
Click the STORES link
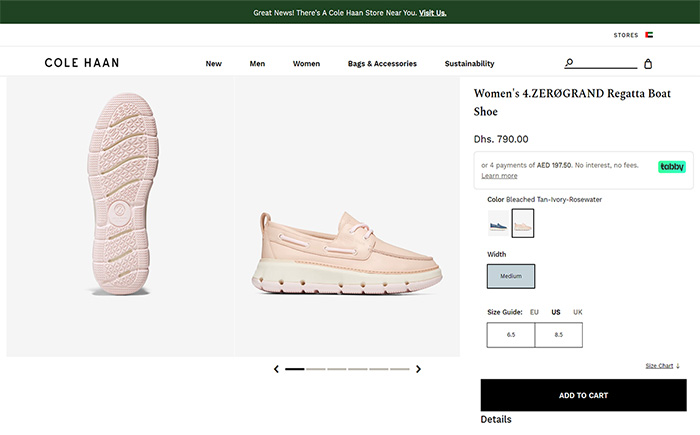pos(625,35)
